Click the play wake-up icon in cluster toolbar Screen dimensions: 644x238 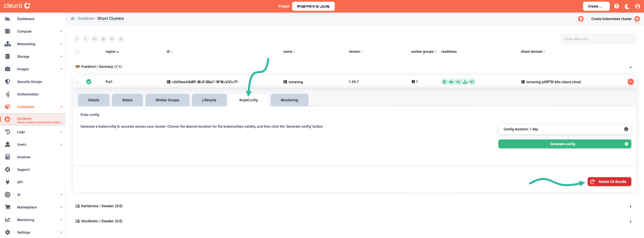tap(112, 39)
